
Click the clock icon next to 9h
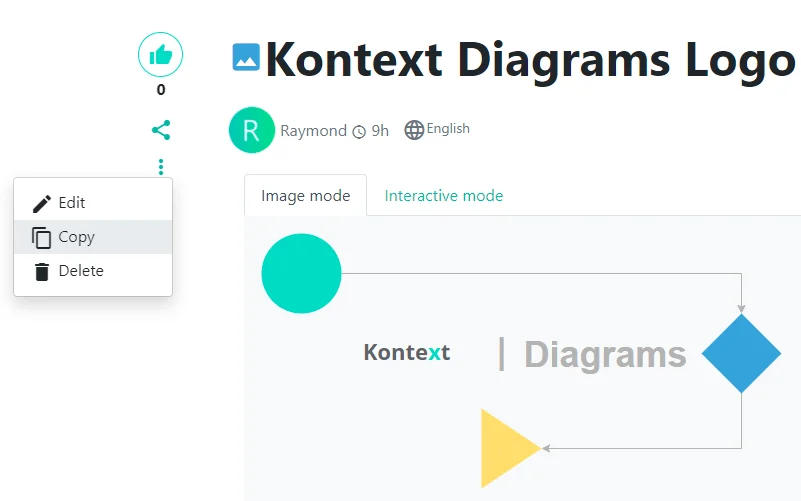pyautogui.click(x=359, y=131)
